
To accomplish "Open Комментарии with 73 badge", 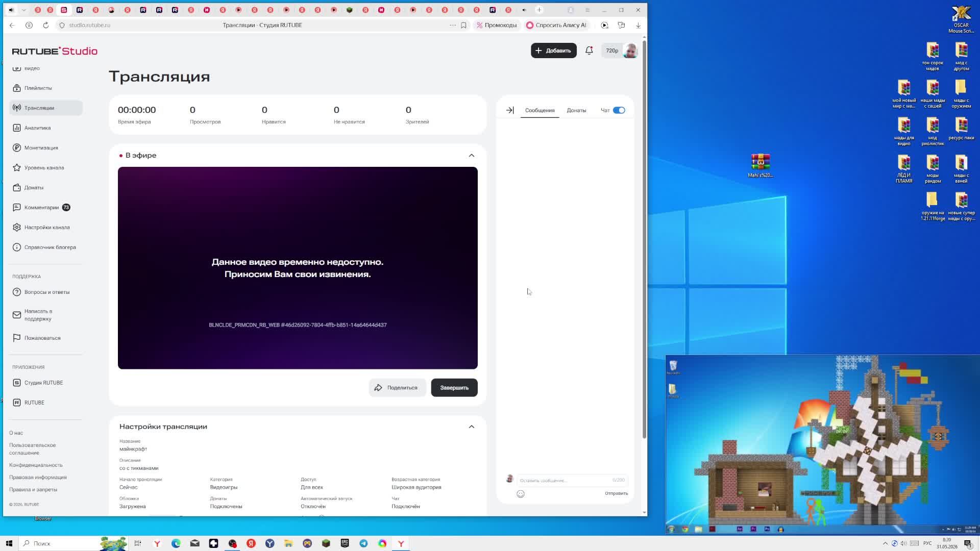I will coord(46,208).
